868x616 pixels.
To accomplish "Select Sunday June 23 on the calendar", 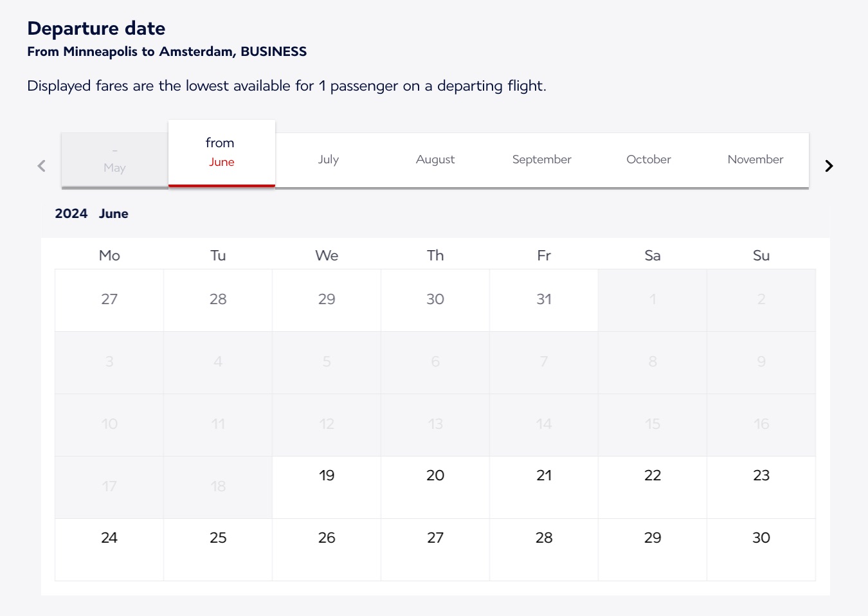I will tap(761, 476).
